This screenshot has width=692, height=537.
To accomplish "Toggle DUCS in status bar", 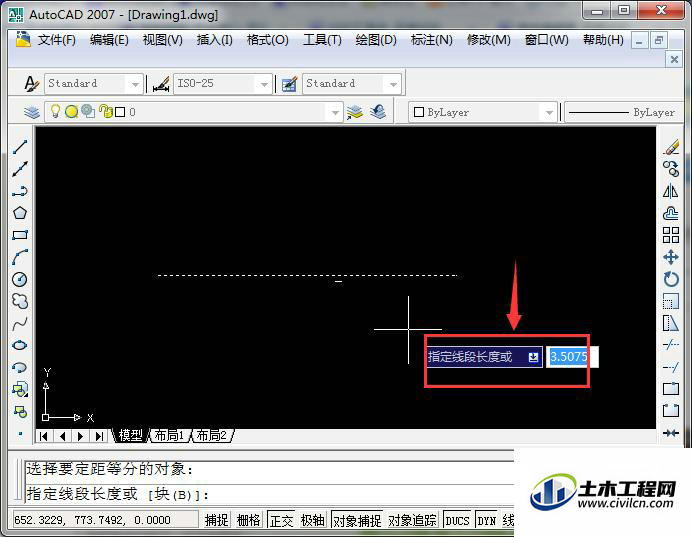I will [457, 521].
